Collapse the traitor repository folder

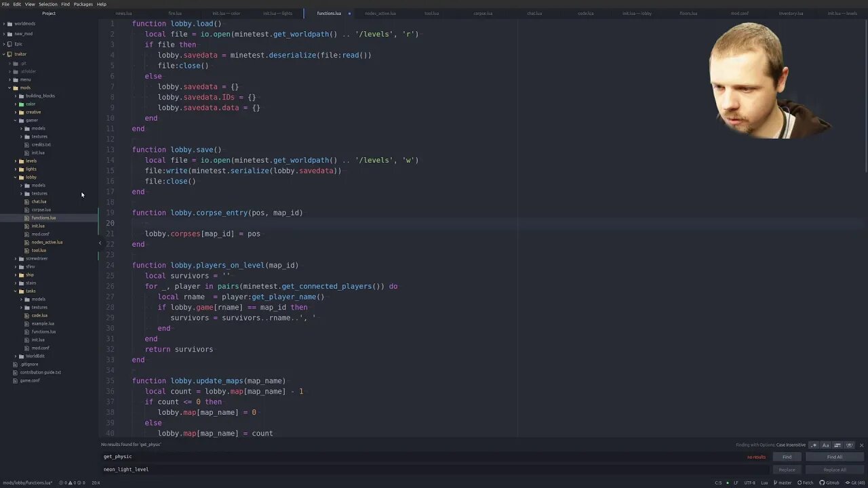(x=4, y=54)
